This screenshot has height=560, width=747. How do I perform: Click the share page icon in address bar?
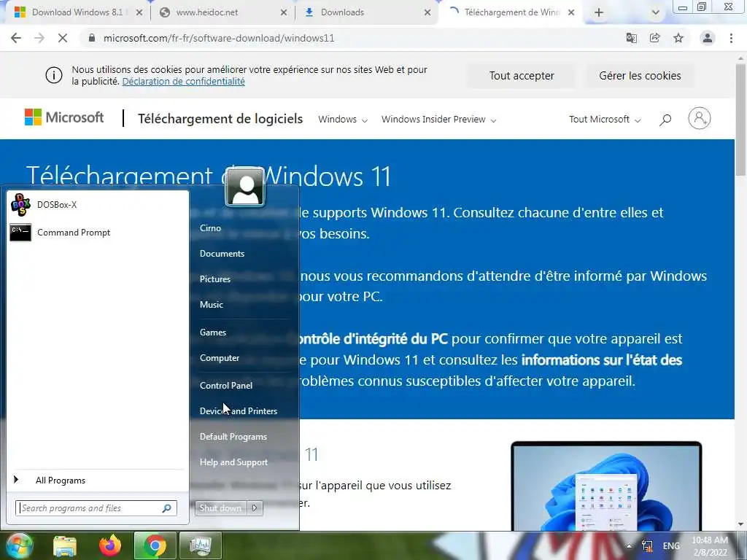pos(654,38)
